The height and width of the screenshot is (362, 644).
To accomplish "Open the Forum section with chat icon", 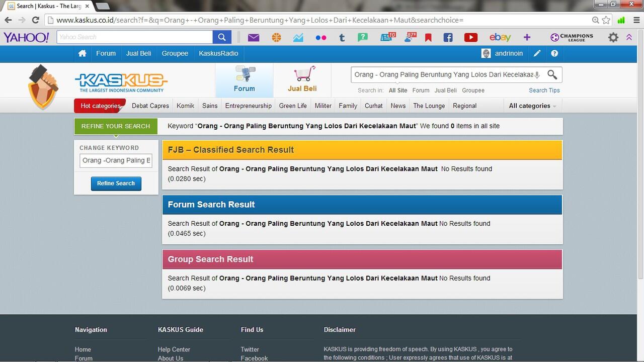I will coord(245,79).
